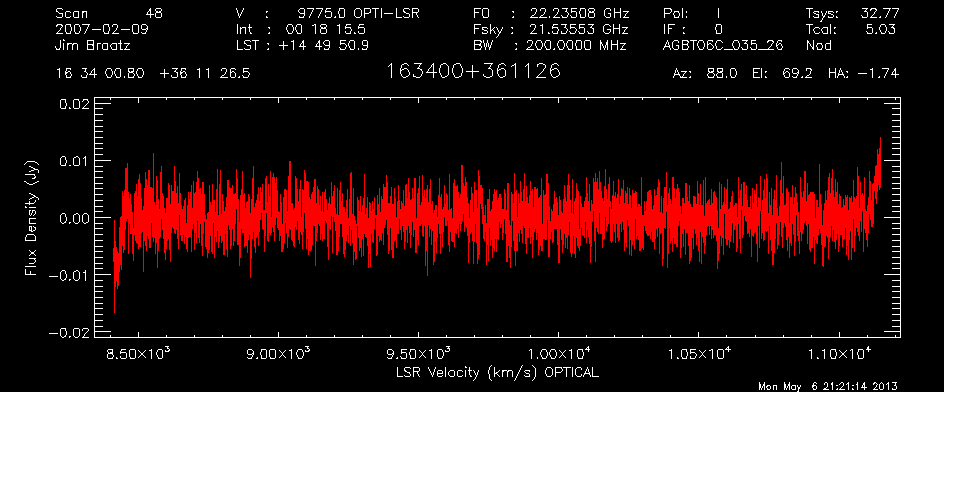The image size is (962, 490).
Task: Click the Fsky value 21.53553 GHz
Action: (x=579, y=29)
